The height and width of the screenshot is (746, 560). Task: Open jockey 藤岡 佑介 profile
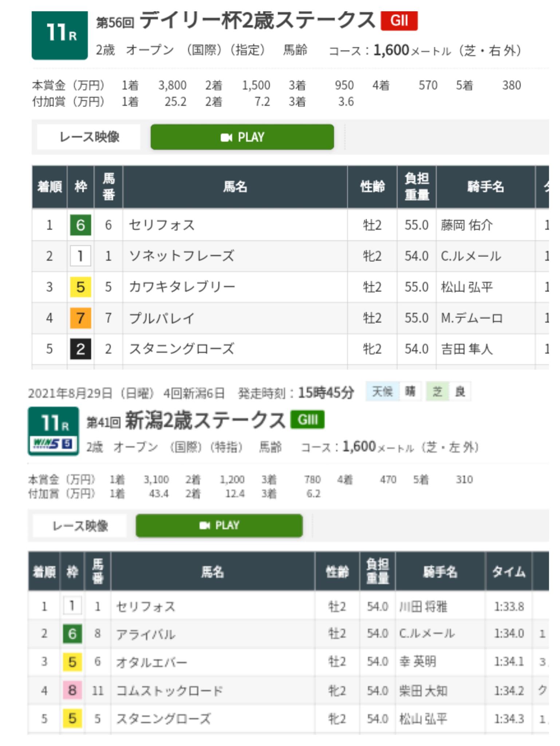click(466, 225)
